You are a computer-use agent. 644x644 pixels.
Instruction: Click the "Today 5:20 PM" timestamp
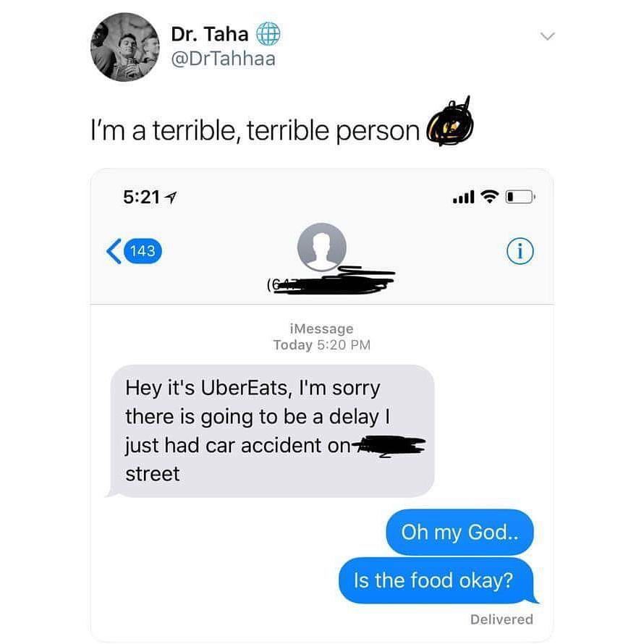[322, 345]
